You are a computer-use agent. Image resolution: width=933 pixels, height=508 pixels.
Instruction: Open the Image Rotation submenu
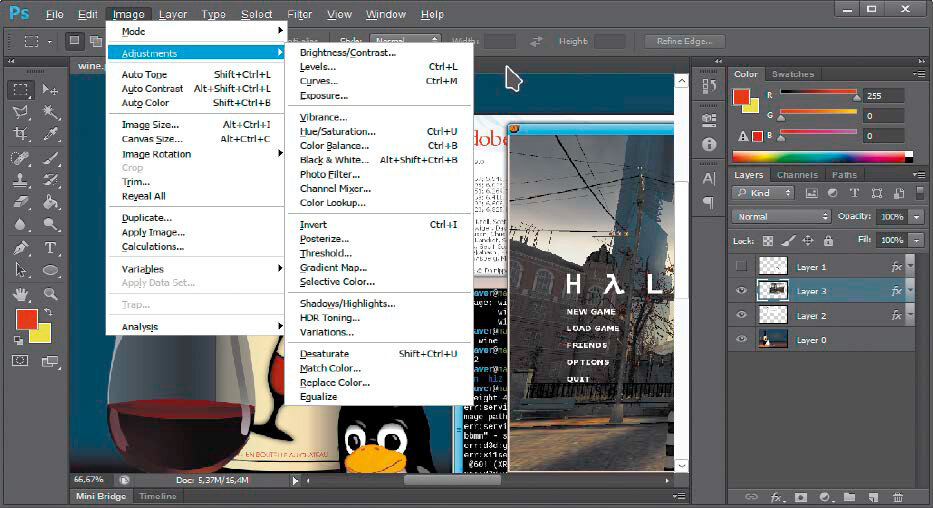click(196, 154)
